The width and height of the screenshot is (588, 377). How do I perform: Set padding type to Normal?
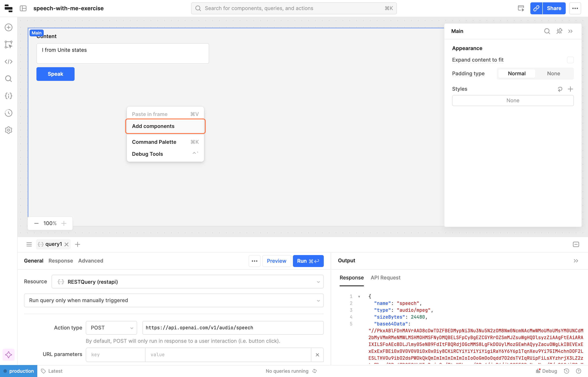[x=516, y=74]
